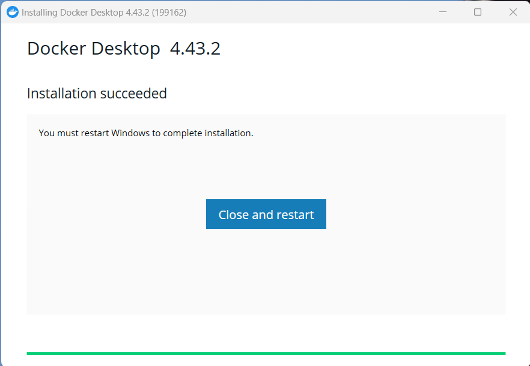Click 'You must restart Windows' message text
530x366 pixels.
tap(146, 133)
